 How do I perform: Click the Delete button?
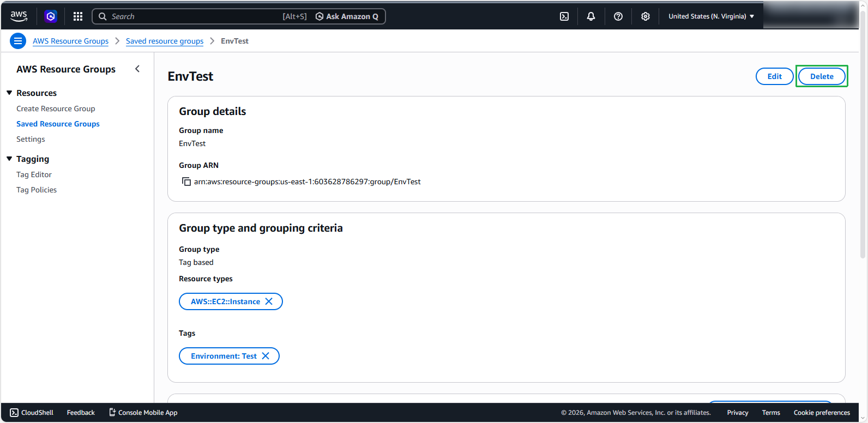(x=822, y=76)
